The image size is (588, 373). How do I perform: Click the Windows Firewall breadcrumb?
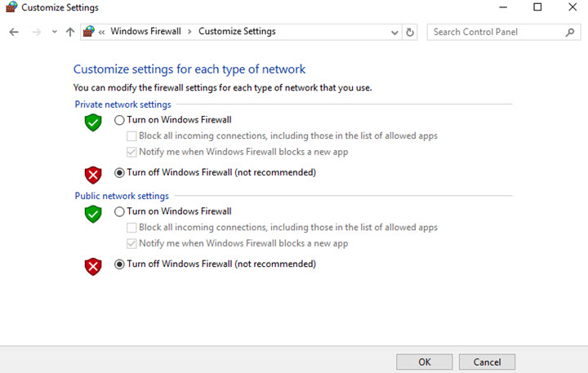[x=145, y=32]
